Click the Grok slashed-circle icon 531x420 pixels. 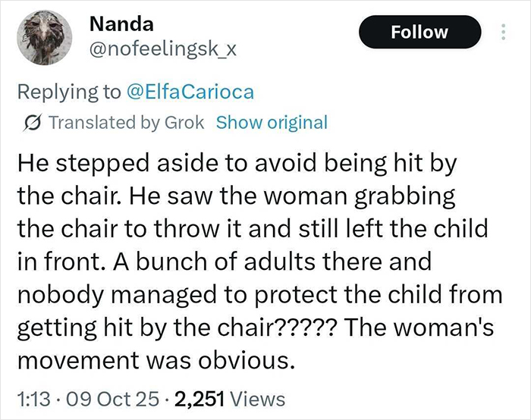pyautogui.click(x=34, y=123)
